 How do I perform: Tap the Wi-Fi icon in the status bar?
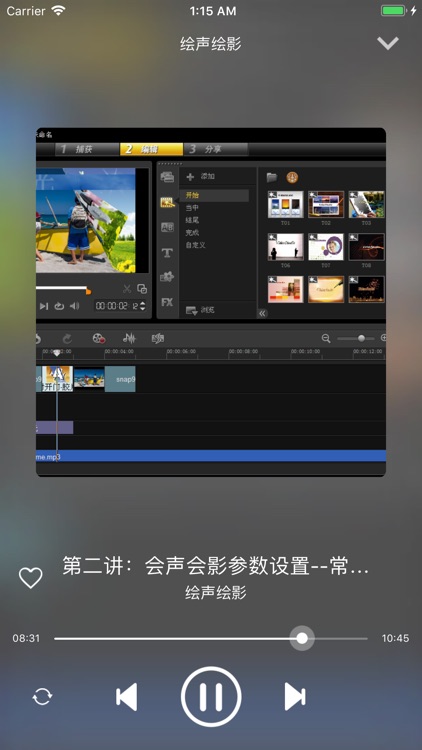58,11
